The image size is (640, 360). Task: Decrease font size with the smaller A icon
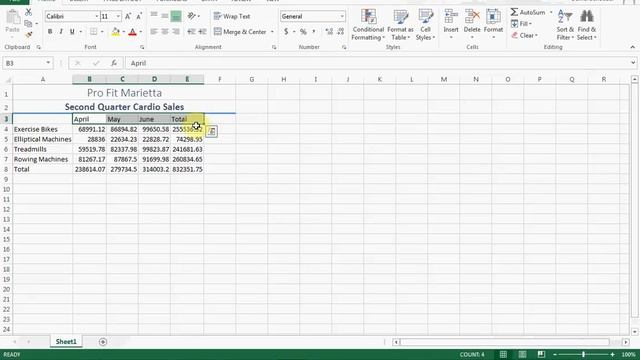[139, 16]
